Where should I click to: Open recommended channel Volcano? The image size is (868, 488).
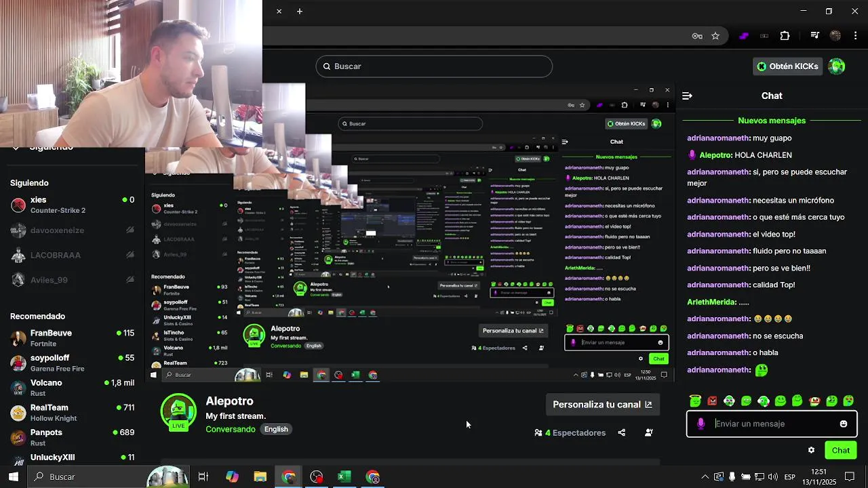coord(73,388)
